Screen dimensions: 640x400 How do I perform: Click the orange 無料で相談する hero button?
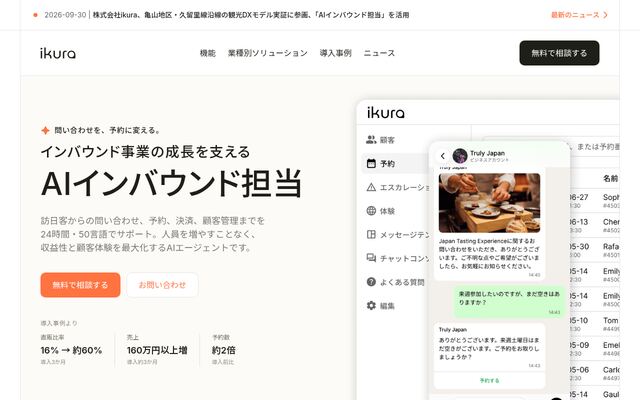[80, 285]
